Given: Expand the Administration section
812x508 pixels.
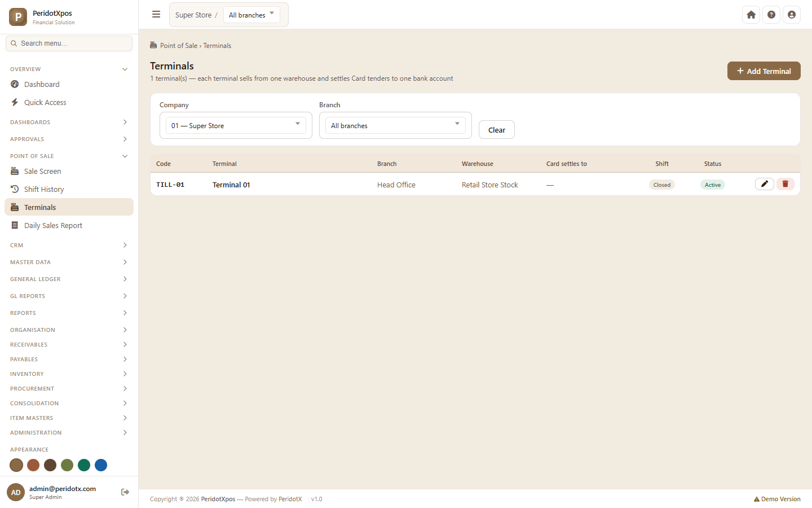Looking at the screenshot, I should [x=69, y=432].
